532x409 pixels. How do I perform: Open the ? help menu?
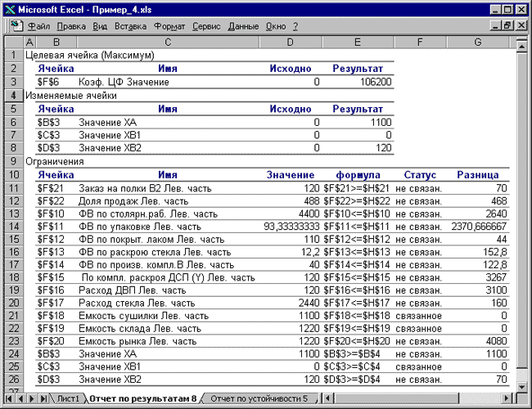295,26
